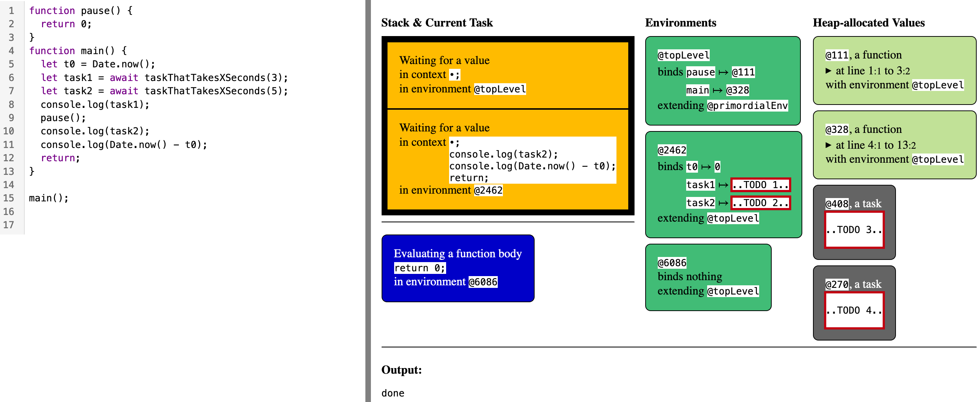Click the gray vertical pane divider
The image size is (980, 402).
point(368,201)
